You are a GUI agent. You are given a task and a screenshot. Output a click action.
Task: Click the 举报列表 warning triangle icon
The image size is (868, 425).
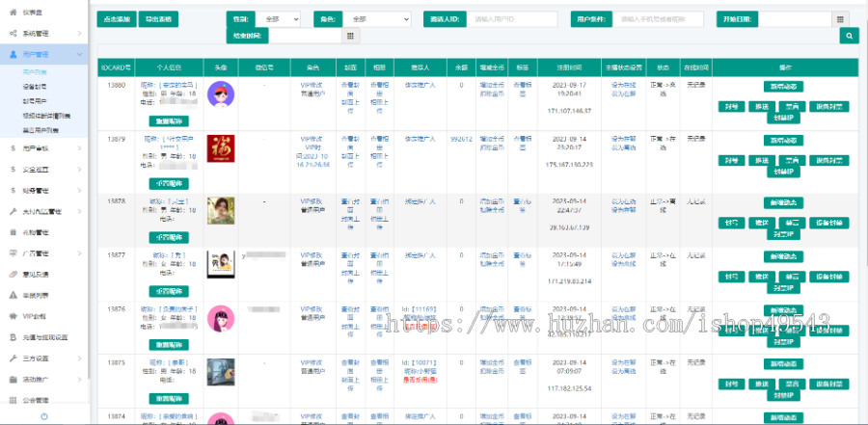point(13,296)
